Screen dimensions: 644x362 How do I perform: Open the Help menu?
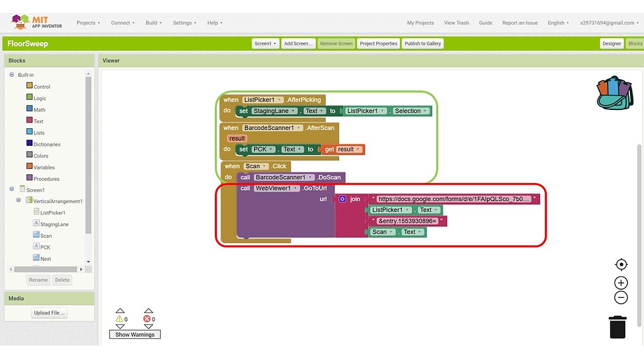point(213,23)
